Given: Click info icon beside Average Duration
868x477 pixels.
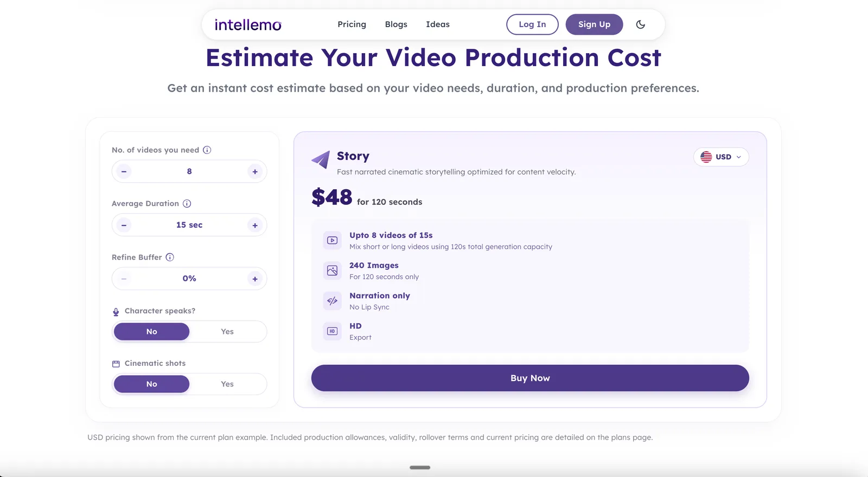Looking at the screenshot, I should 187,204.
